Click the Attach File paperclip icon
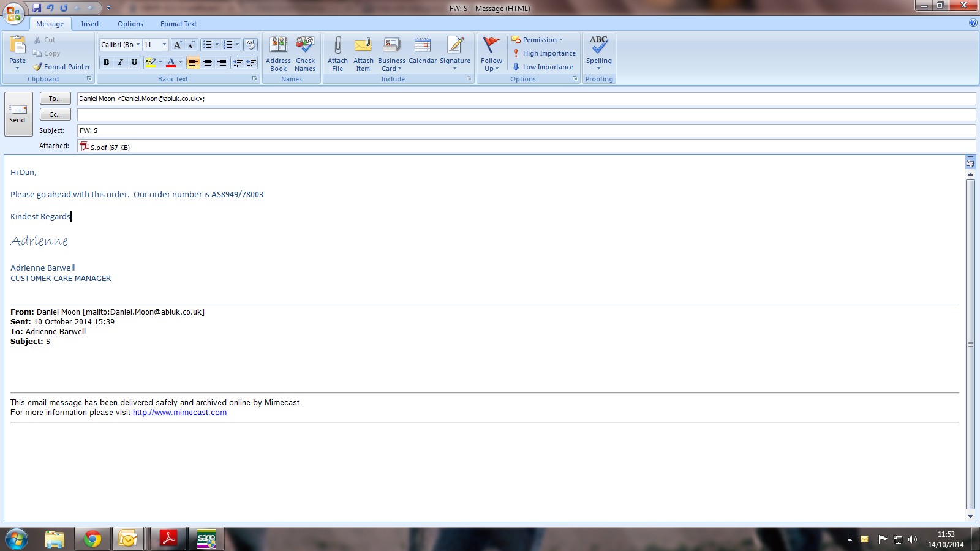The height and width of the screenshot is (551, 980). click(337, 46)
